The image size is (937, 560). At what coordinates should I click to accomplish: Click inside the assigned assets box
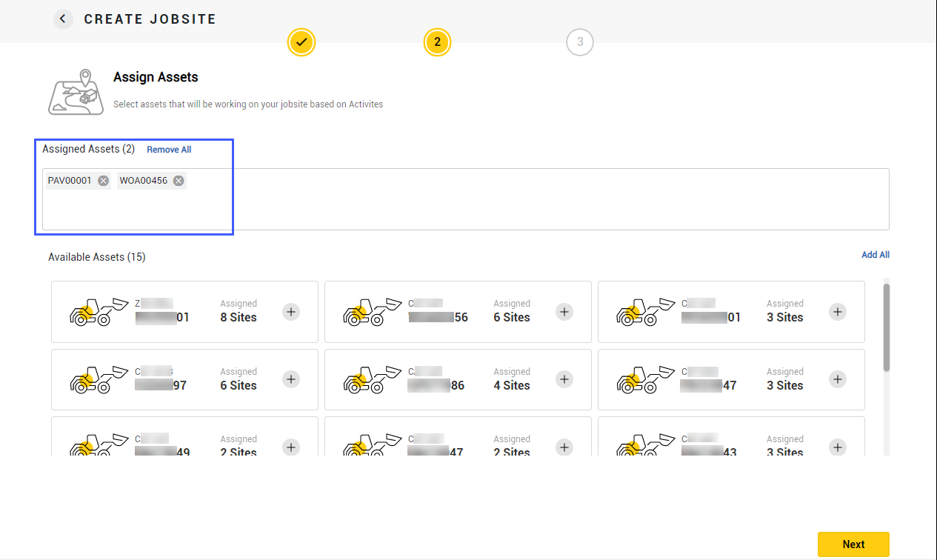click(518, 207)
